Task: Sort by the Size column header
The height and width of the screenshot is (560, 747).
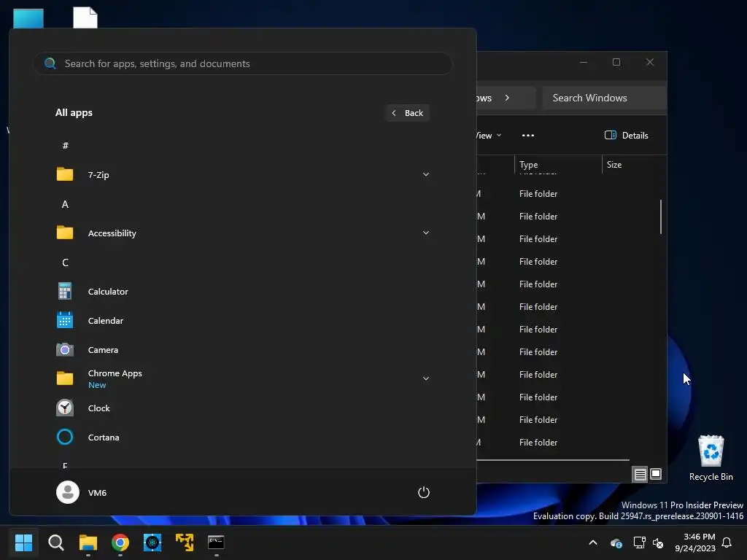Action: tap(634, 165)
